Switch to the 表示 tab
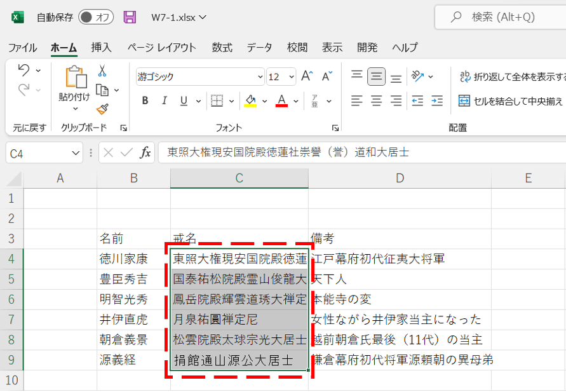 (x=332, y=47)
